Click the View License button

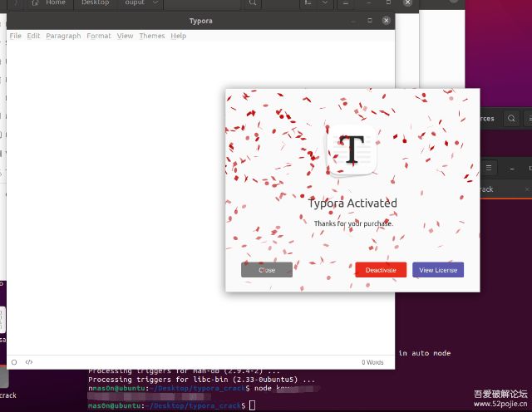click(x=438, y=270)
